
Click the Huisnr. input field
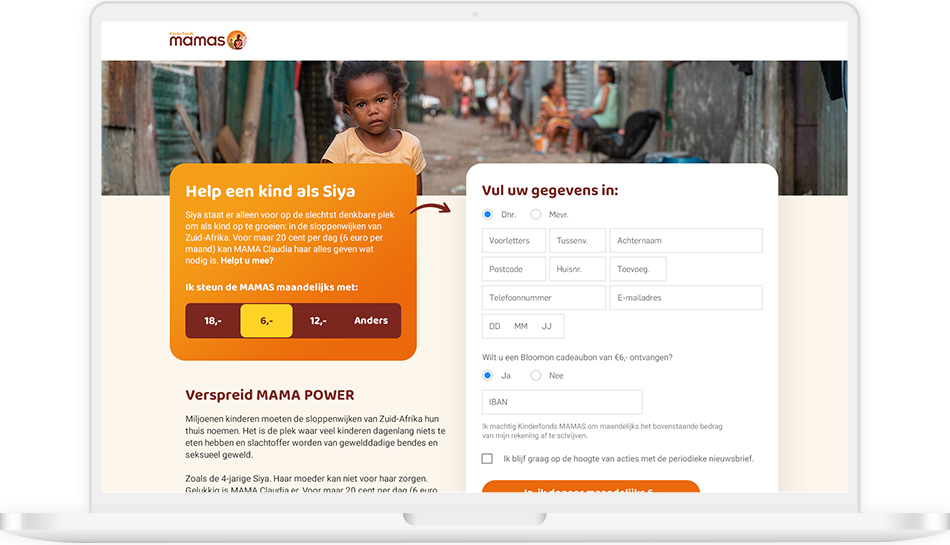coord(577,269)
